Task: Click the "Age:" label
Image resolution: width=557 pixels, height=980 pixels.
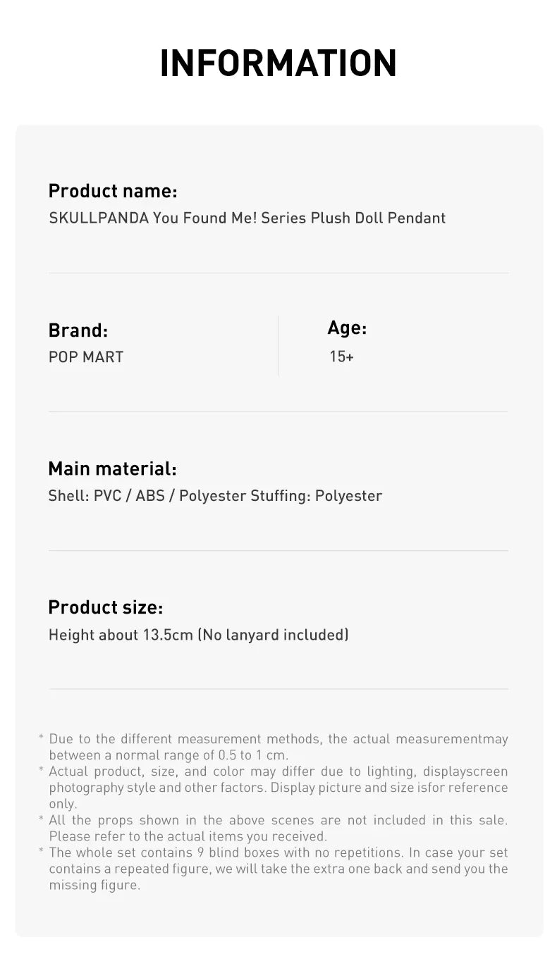Action: (347, 328)
